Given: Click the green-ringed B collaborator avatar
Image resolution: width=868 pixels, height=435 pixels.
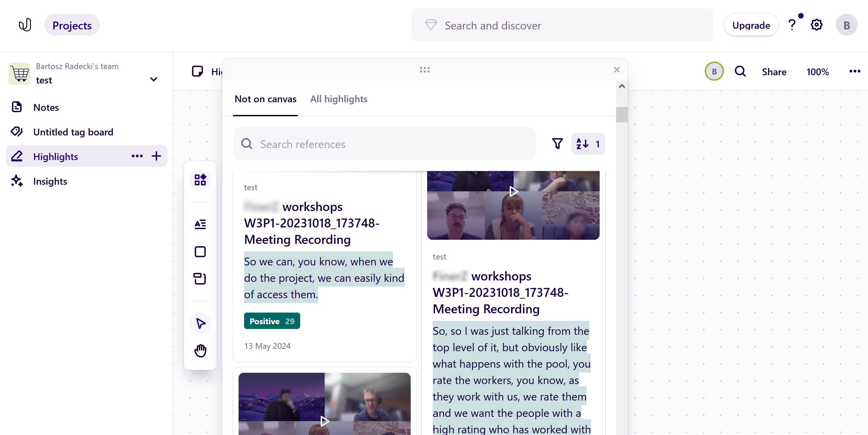Looking at the screenshot, I should 714,71.
